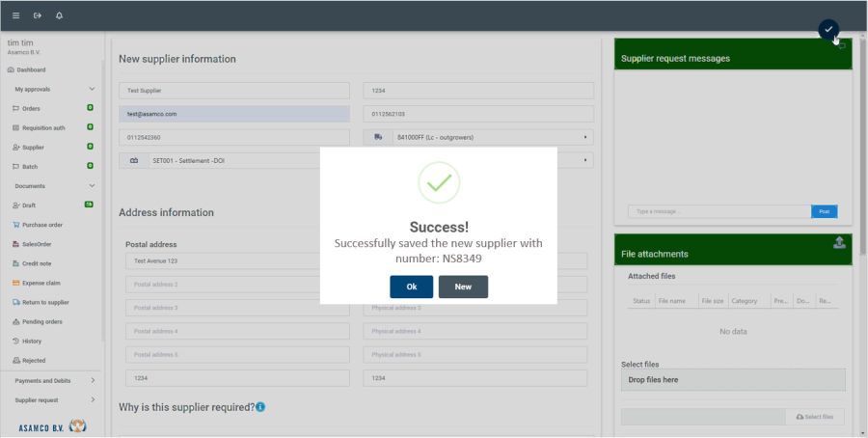868x438 pixels.
Task: Click the Type a message input field
Action: tap(719, 211)
